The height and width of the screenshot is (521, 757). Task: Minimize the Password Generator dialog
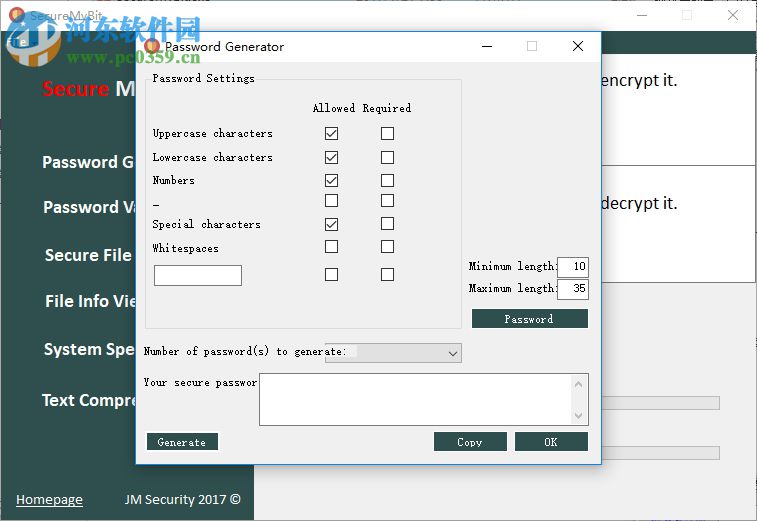point(487,46)
